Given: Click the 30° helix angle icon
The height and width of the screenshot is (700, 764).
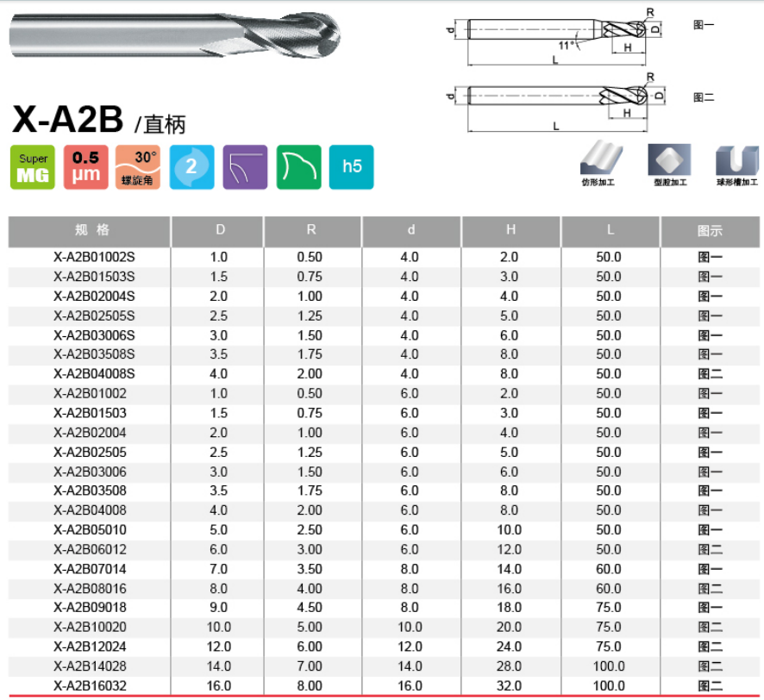Looking at the screenshot, I should coord(139,167).
